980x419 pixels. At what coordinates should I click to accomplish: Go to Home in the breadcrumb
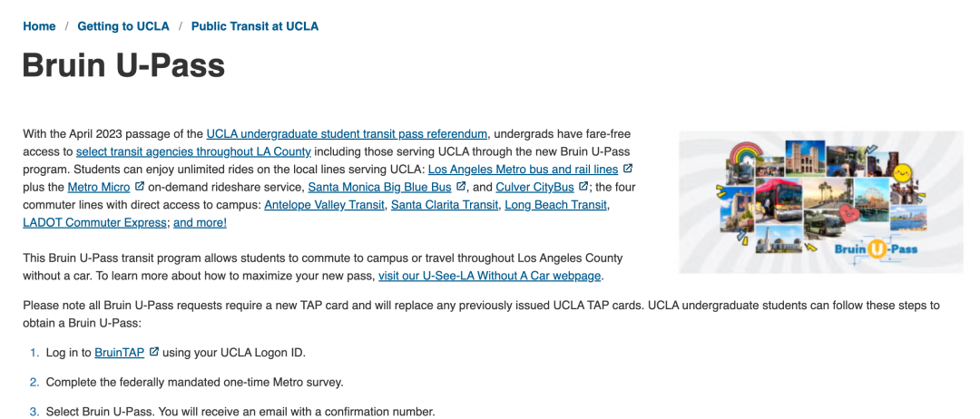click(39, 26)
